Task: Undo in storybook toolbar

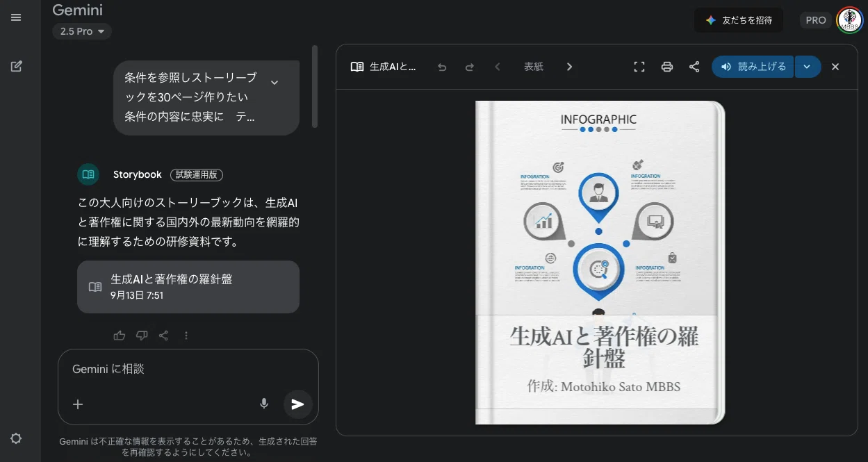Action: 442,67
